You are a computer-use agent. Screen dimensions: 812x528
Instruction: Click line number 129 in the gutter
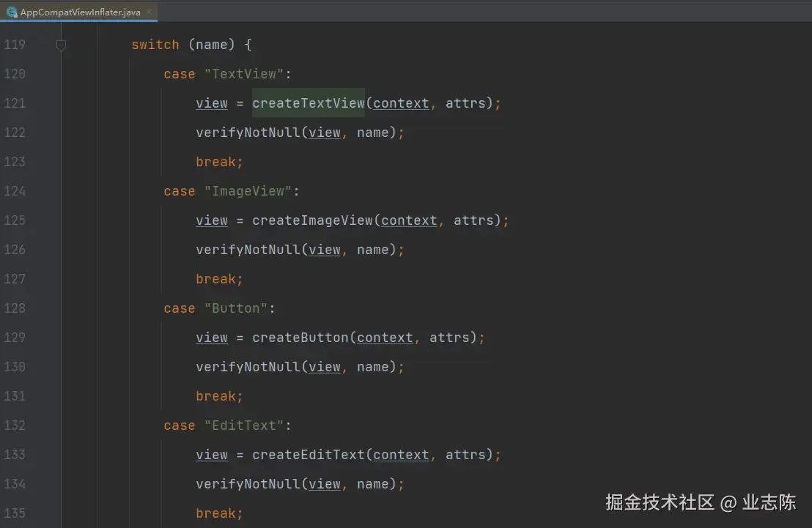tap(15, 337)
